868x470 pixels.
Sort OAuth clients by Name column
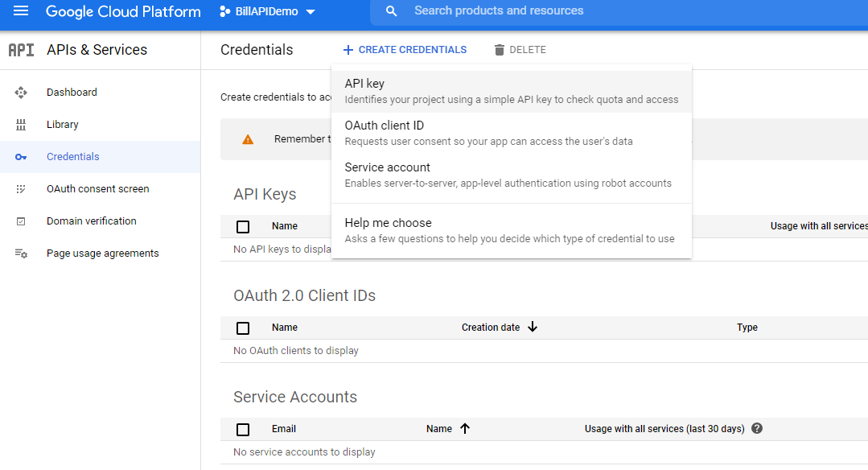click(x=285, y=328)
